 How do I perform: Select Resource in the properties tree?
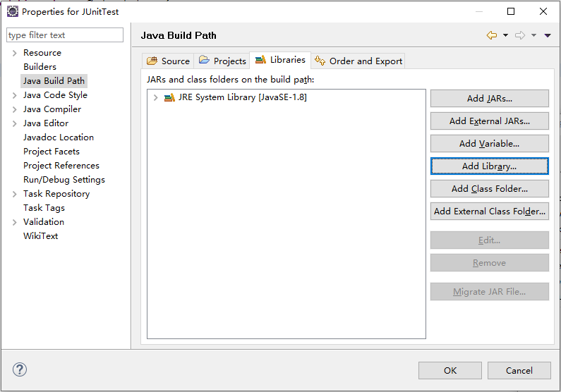[42, 53]
